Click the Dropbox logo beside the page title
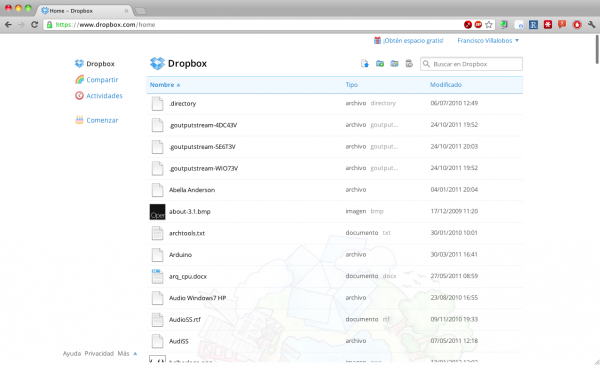 [x=157, y=63]
